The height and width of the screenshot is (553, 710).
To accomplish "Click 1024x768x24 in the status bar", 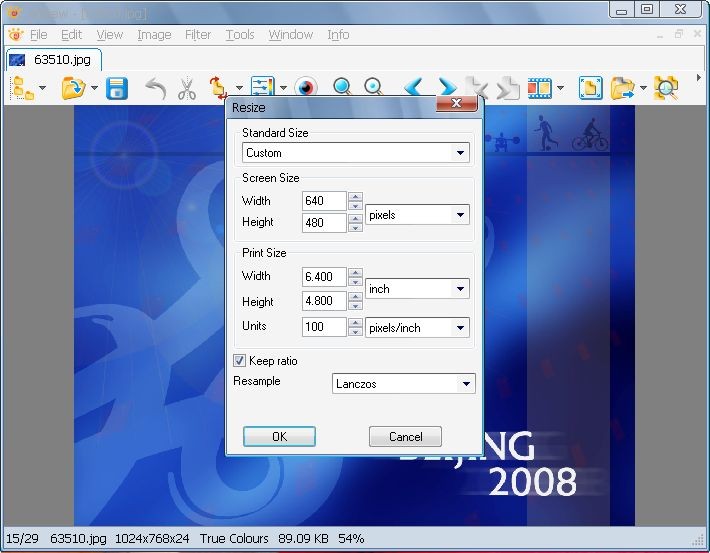I will pos(152,539).
